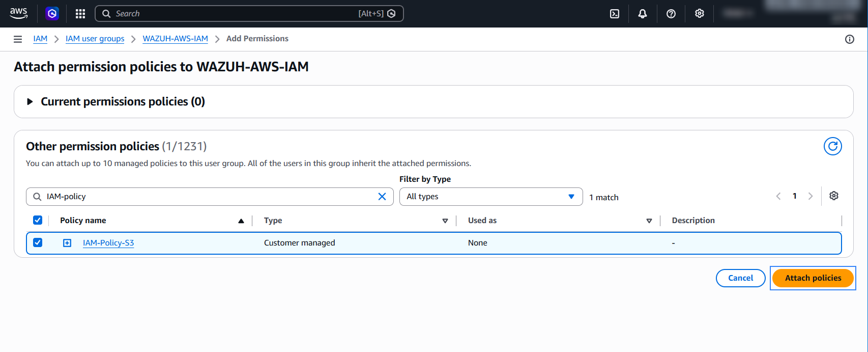868x352 pixels.
Task: Sort by Used as column arrow
Action: point(649,221)
